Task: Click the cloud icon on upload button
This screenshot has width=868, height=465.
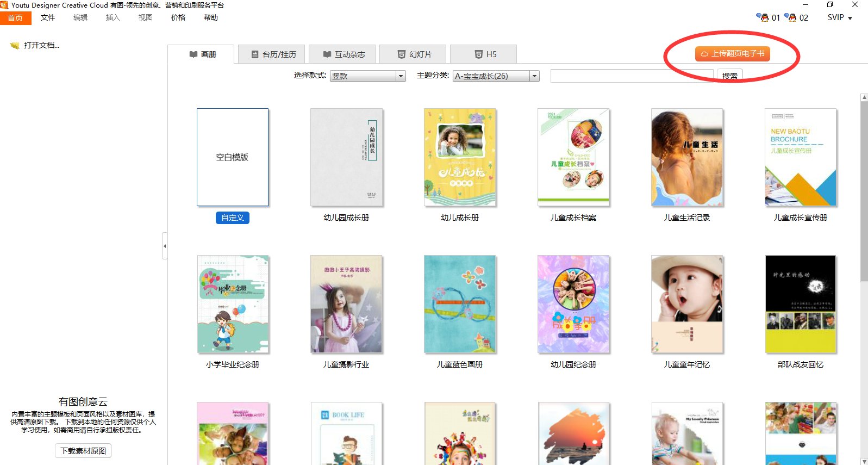Action: click(704, 54)
